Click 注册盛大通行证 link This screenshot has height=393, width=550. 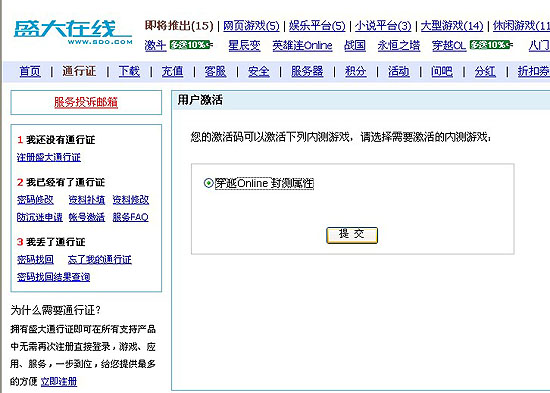tap(49, 157)
